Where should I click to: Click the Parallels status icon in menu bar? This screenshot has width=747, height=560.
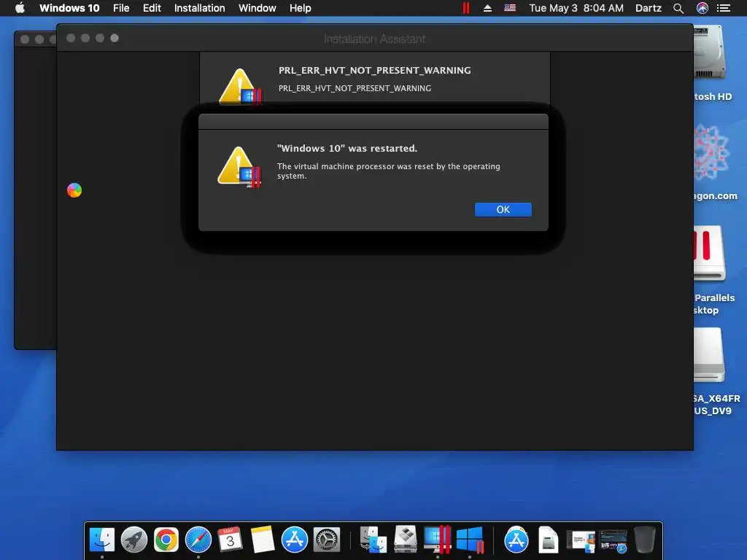466,8
